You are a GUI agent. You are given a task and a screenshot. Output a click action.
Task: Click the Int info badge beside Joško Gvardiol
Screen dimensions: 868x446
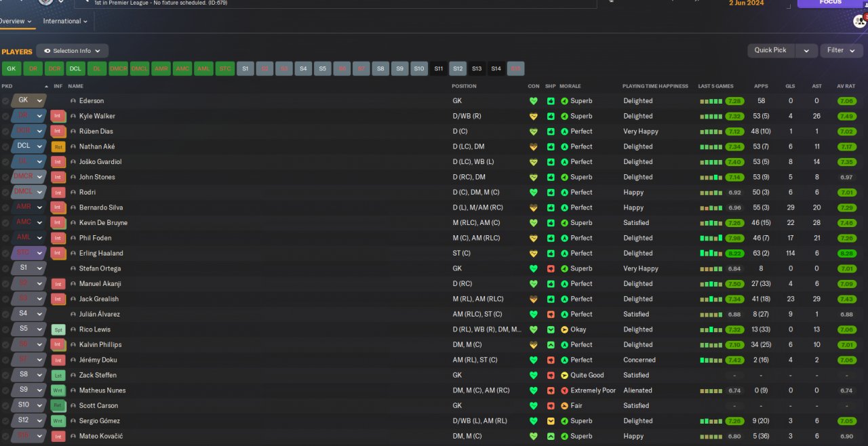58,162
